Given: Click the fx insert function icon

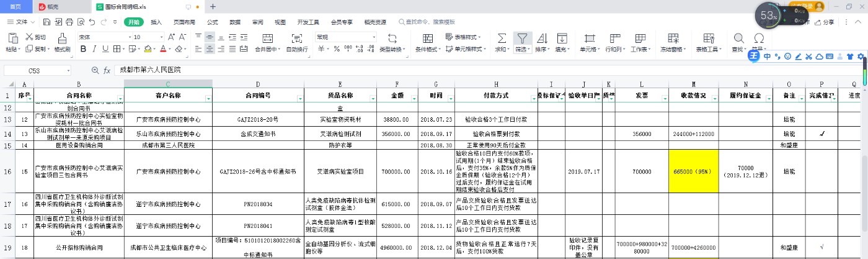Looking at the screenshot, I should point(107,71).
